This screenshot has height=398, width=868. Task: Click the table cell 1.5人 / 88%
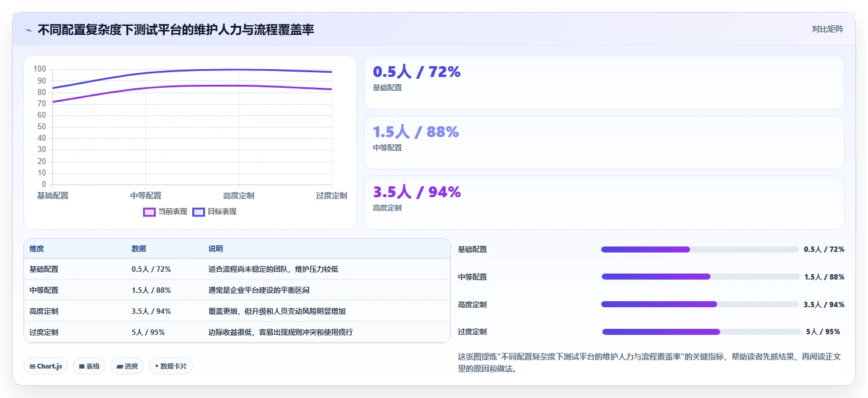pyautogui.click(x=151, y=290)
